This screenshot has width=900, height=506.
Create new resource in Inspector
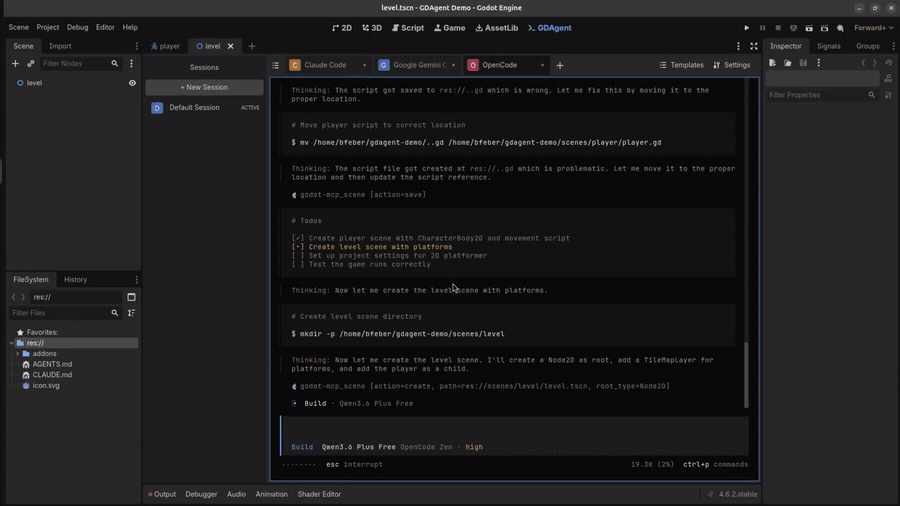[x=773, y=63]
